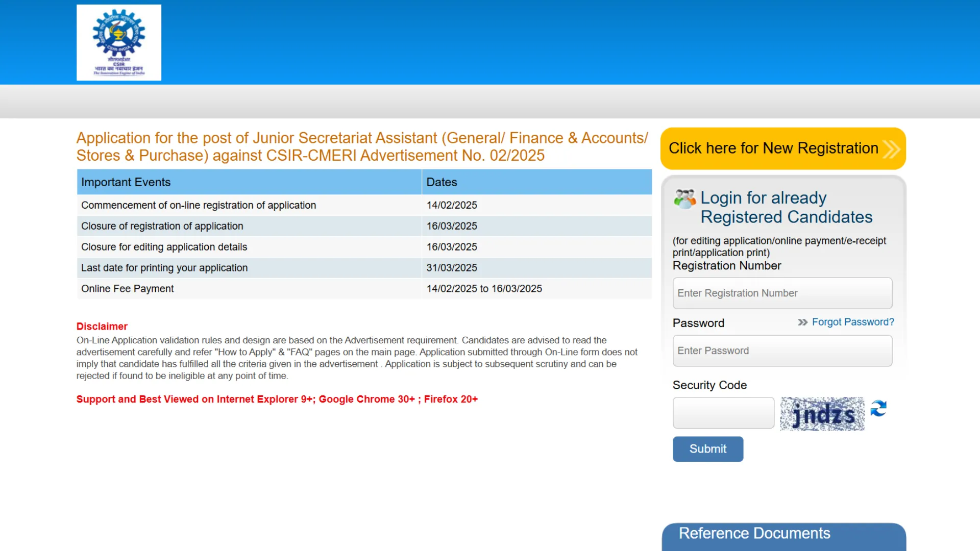Click the registered candidates users icon
Viewport: 980px width, 551px height.
(x=684, y=198)
